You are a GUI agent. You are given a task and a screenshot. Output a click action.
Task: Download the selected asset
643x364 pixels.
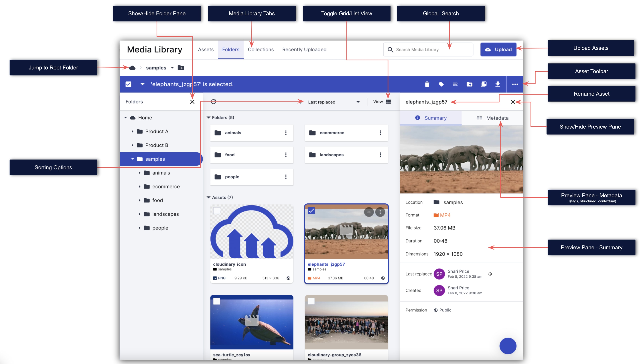click(x=498, y=84)
